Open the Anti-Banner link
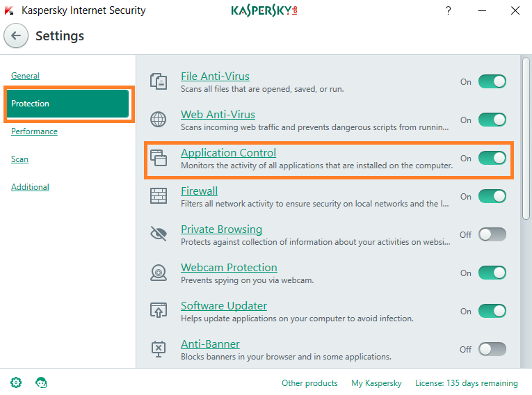Image resolution: width=532 pixels, height=395 pixels. click(210, 344)
